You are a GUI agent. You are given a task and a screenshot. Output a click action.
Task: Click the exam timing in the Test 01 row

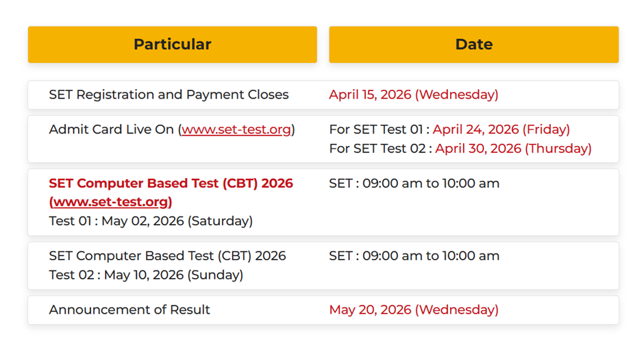point(414,184)
